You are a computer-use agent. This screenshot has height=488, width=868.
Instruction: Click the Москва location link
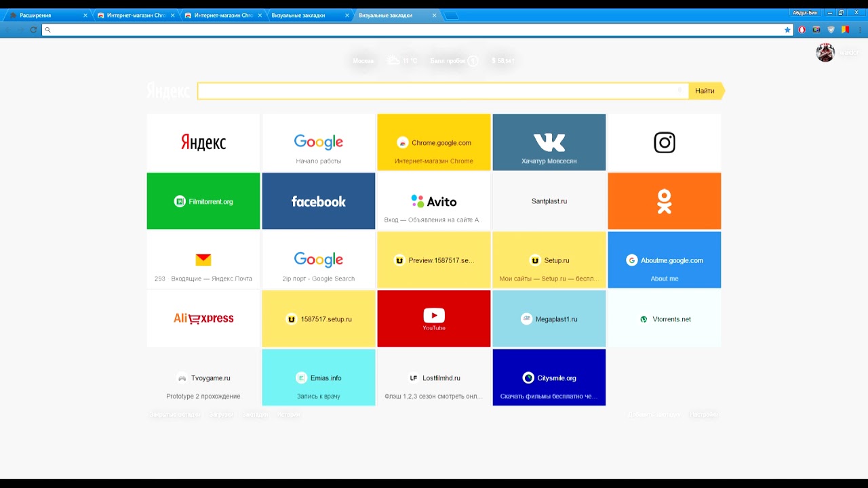pyautogui.click(x=363, y=61)
